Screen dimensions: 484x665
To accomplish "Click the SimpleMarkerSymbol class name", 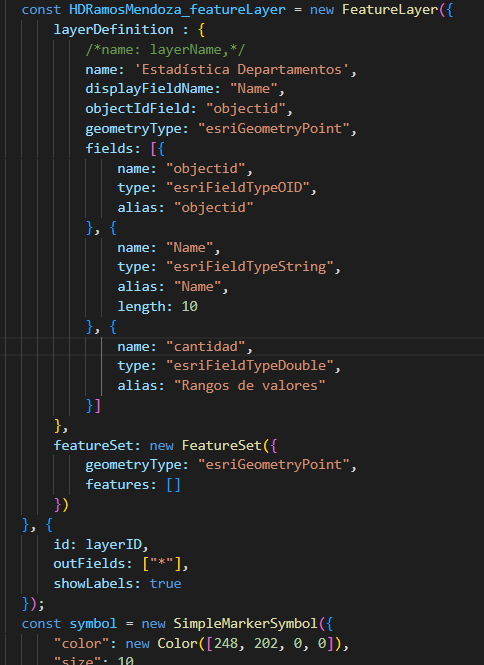I will pyautogui.click(x=246, y=624).
